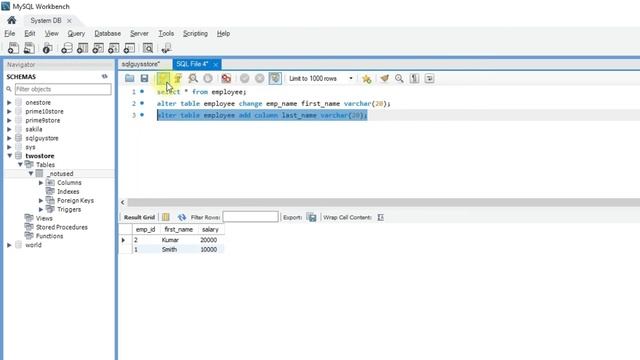
Task: Create a new table toolbar icon
Action: click(82, 48)
